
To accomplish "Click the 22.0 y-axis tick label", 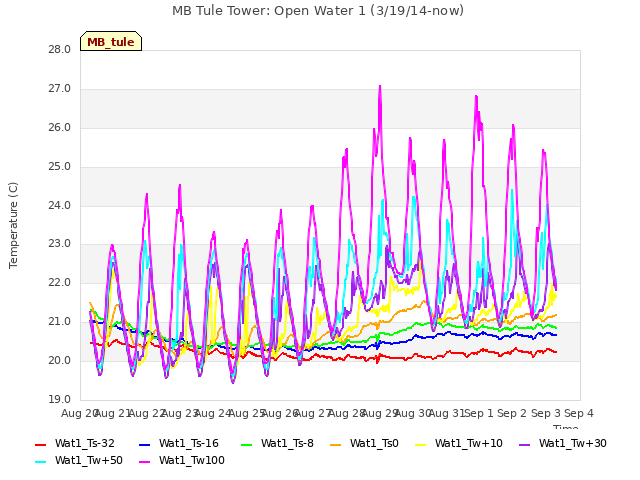I will point(60,282).
